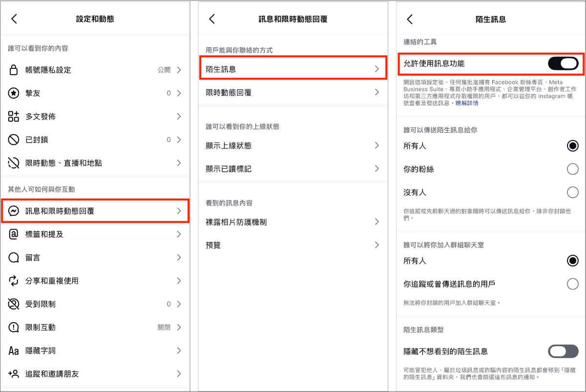
Task: Tap messenger icon beside 訊息和限時動態回覆
Action: (x=14, y=211)
